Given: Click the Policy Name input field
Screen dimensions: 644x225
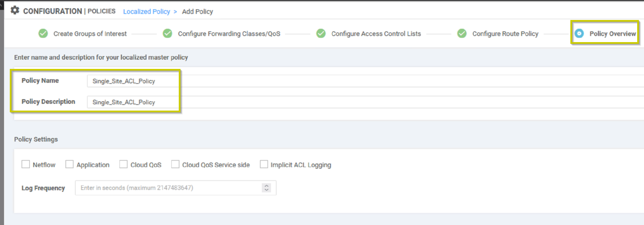Looking at the screenshot, I should [x=365, y=81].
